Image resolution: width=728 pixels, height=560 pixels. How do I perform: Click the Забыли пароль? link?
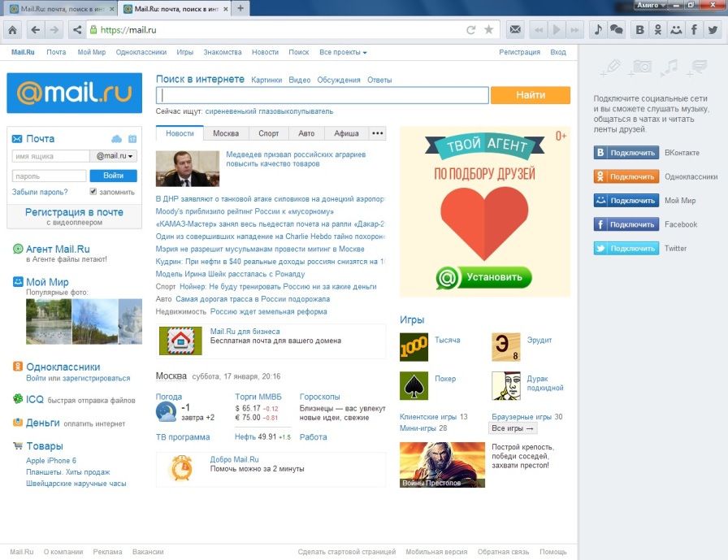(x=37, y=193)
